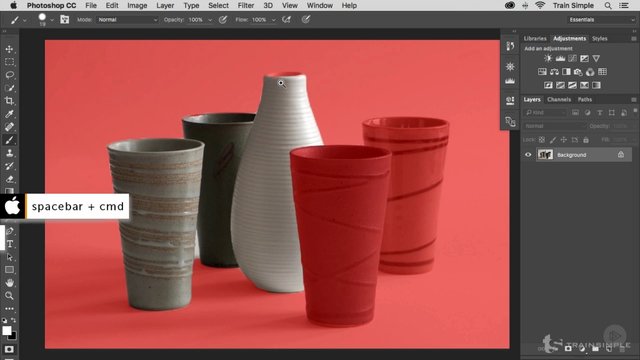Open the Essentials workspace dropdown
Image resolution: width=640 pixels, height=360 pixels.
tap(601, 20)
